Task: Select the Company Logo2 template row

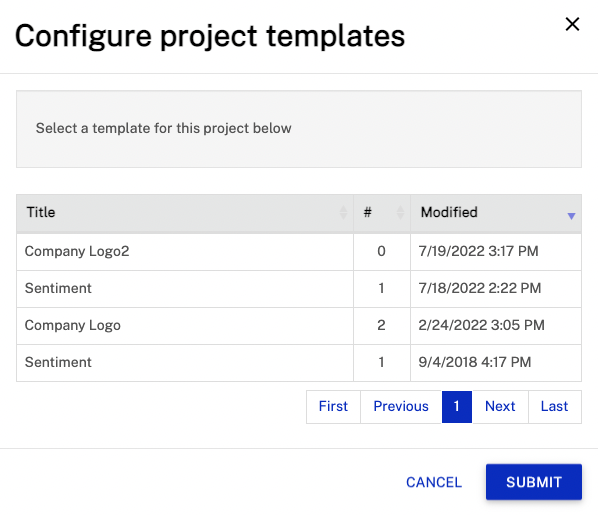Action: [299, 251]
